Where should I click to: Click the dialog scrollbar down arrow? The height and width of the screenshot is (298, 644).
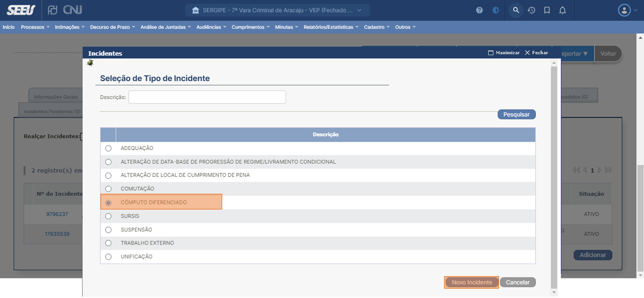click(554, 292)
